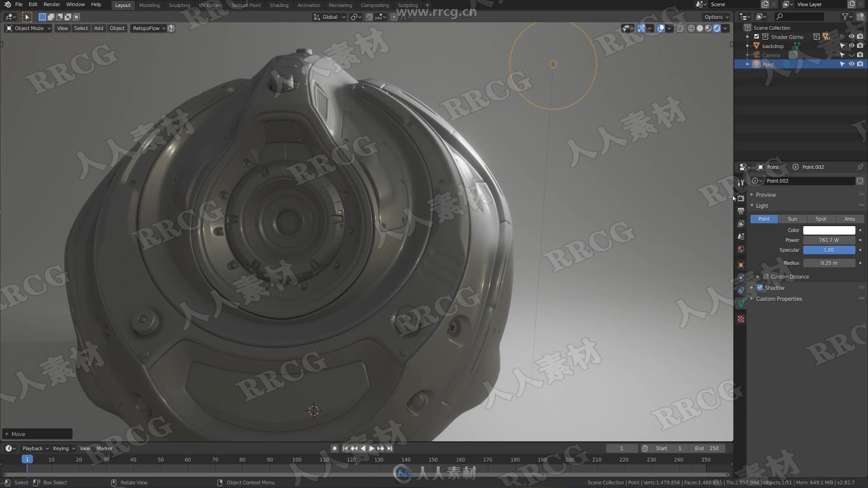Click the Power 761.7 W field
This screenshot has width=868, height=488.
tap(829, 240)
